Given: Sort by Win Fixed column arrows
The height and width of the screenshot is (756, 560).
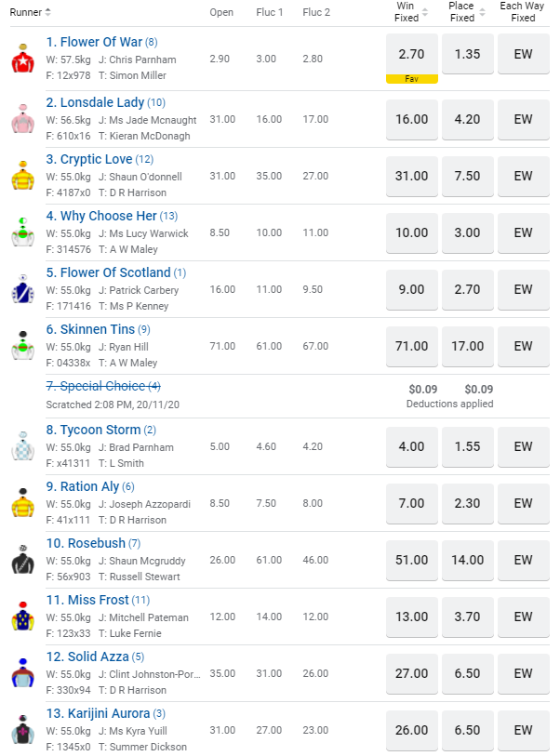Looking at the screenshot, I should pos(425,12).
